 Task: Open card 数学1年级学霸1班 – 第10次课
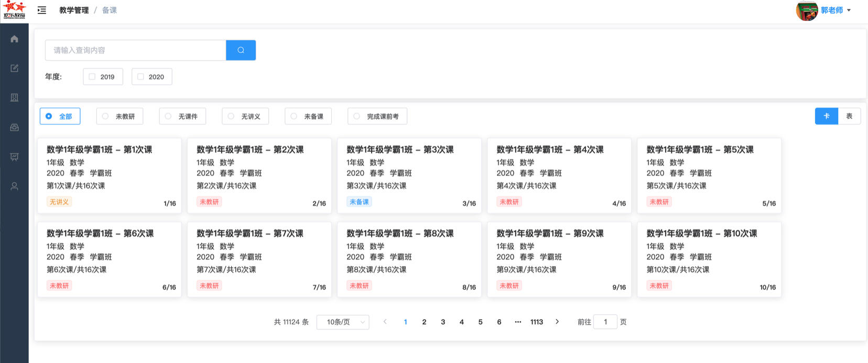(709, 259)
